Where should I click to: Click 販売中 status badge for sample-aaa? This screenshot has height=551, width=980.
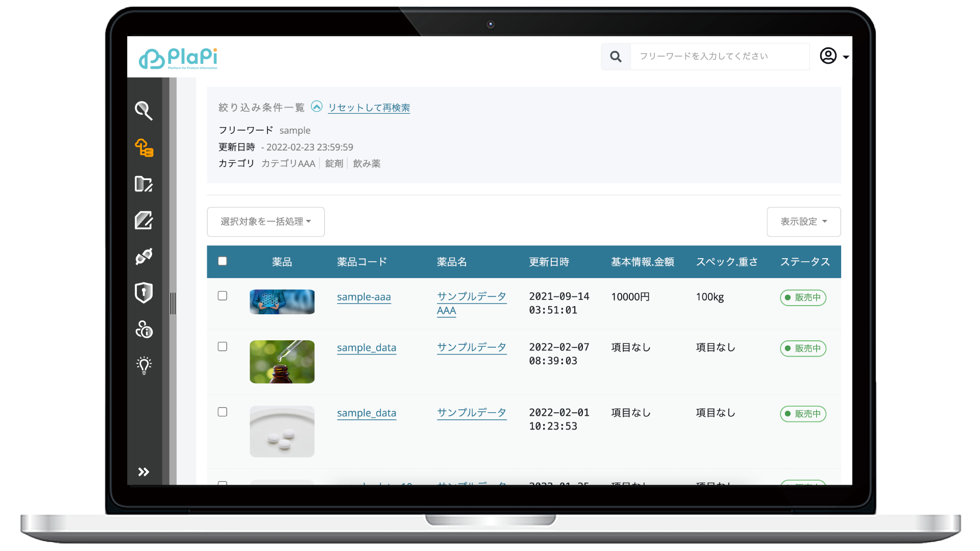point(803,298)
